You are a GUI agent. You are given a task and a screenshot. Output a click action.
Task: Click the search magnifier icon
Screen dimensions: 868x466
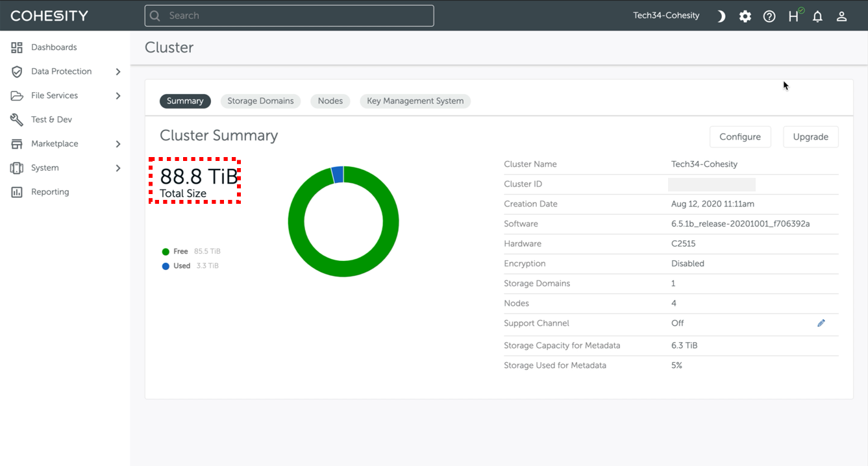155,16
